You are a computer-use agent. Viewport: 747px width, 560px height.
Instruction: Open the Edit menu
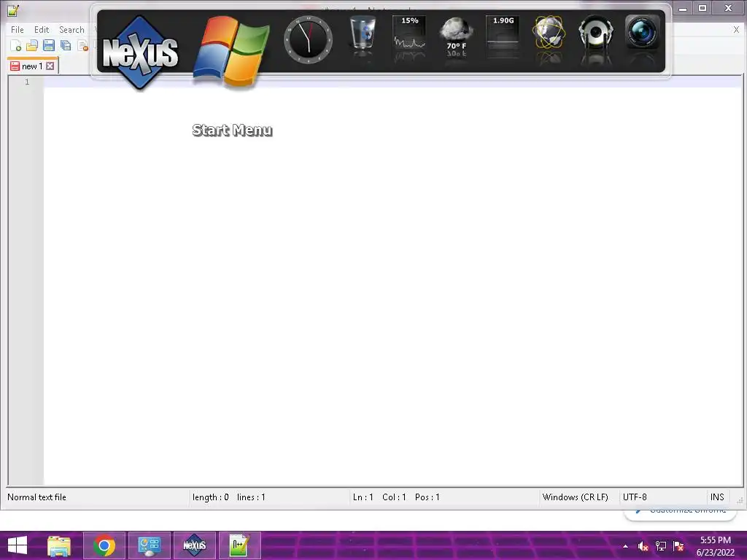(42, 29)
